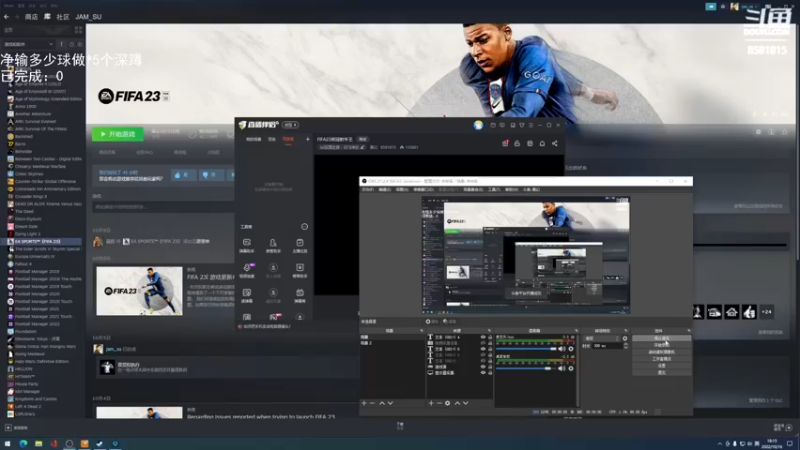Image resolution: width=800 pixels, height=450 pixels.
Task: Remove selected scene with OBS scenes minus
Action: tap(372, 403)
